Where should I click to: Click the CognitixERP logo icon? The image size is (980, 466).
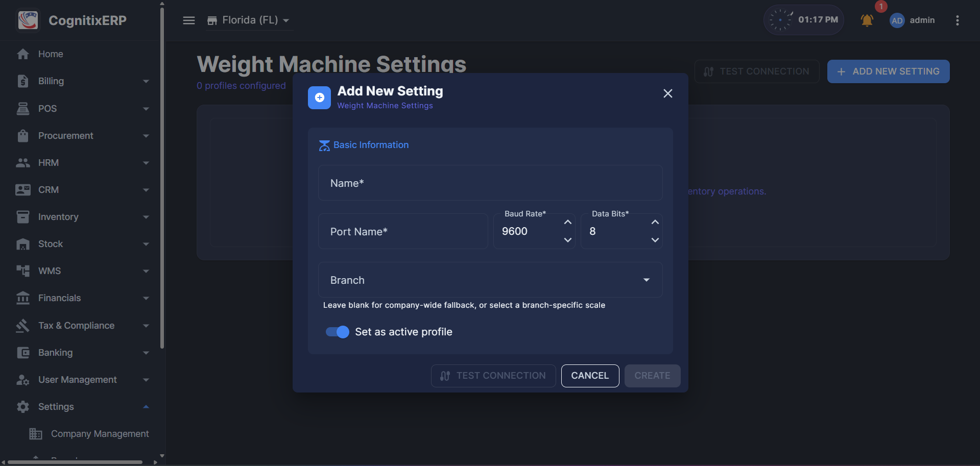coord(28,20)
